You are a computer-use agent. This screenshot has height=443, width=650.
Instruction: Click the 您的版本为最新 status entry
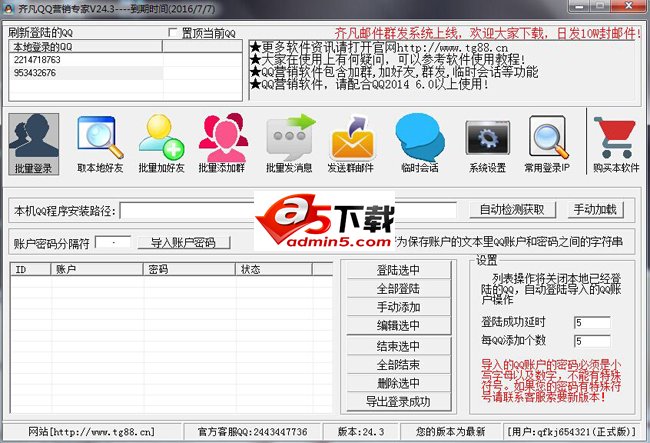click(450, 432)
